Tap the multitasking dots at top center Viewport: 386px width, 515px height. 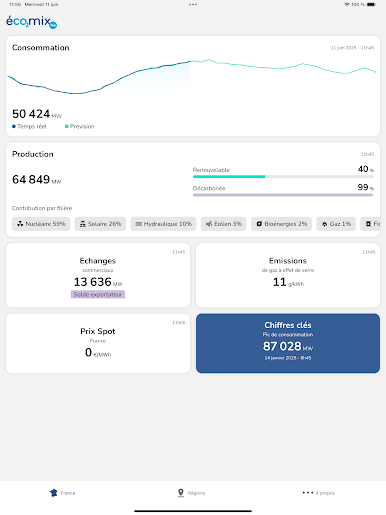193,4
